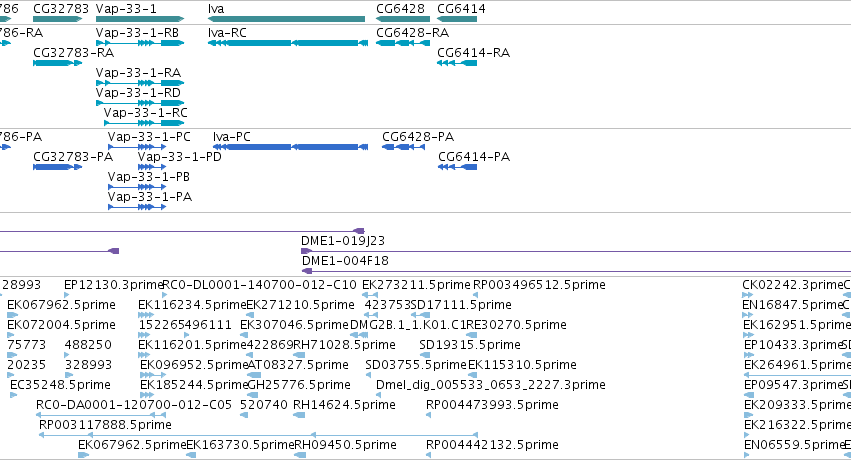Click EST SD03755.5prime
This screenshot has height=460, width=851.
416,365
